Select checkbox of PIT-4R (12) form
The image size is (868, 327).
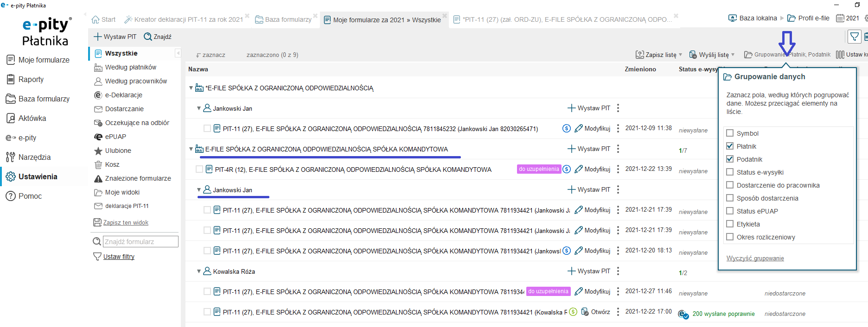click(199, 170)
